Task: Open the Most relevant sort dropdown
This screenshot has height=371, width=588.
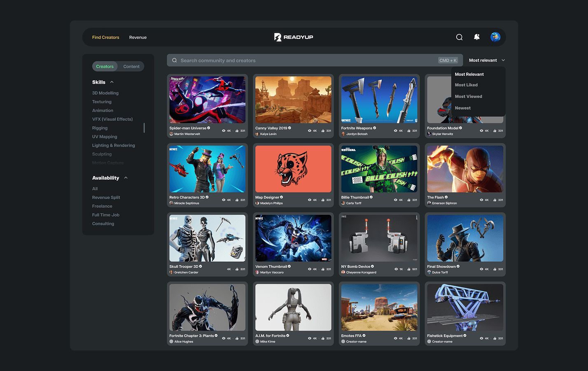Action: tap(487, 60)
